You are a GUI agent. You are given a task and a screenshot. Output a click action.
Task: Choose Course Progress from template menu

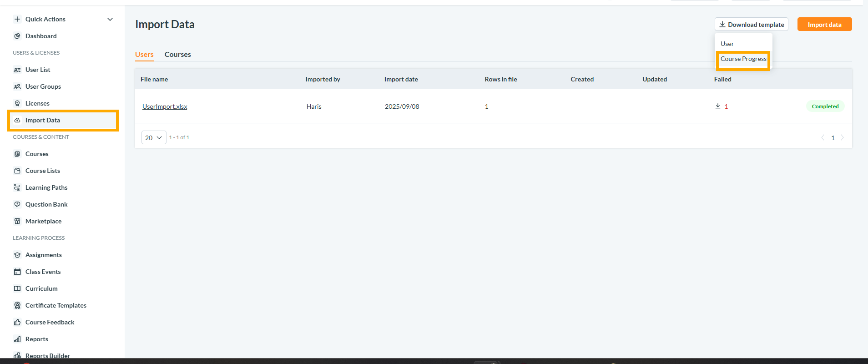743,59
